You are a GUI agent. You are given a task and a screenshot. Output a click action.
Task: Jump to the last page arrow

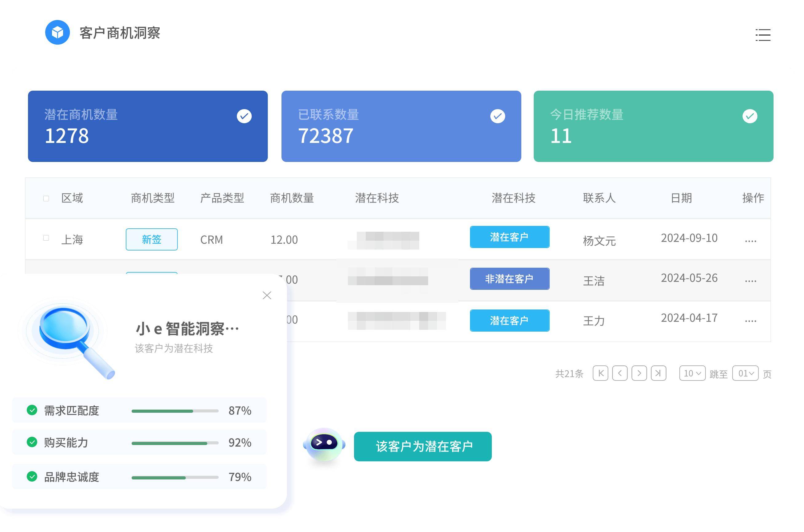[x=658, y=373]
